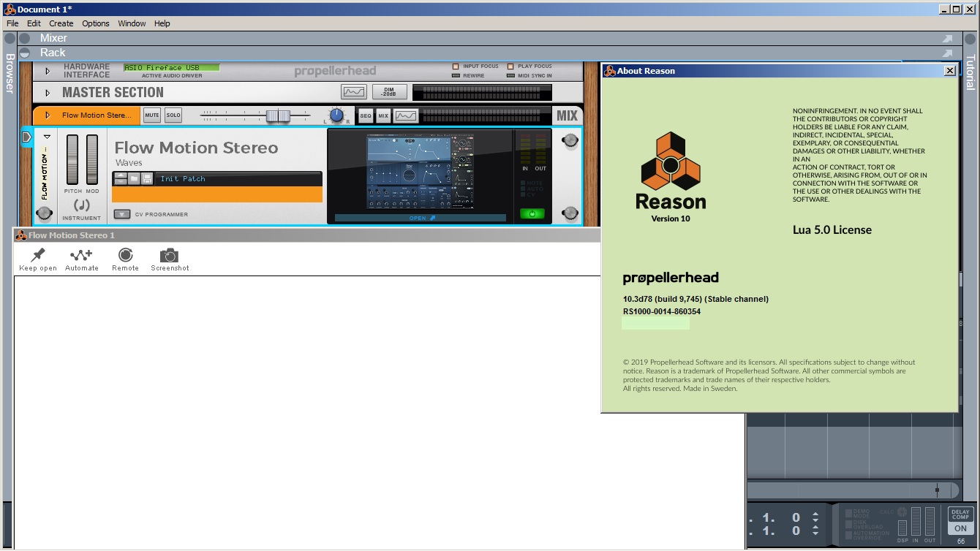Click the channel level fader
Image resolution: width=980 pixels, height=551 pixels.
click(x=277, y=115)
